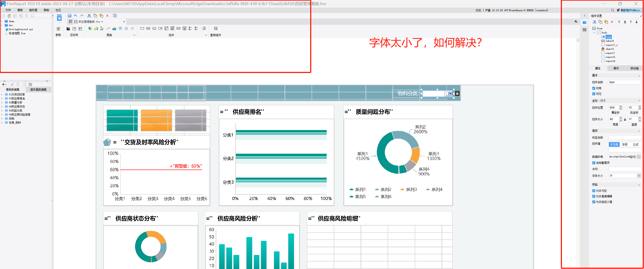This screenshot has width=644, height=269.
Task: Collapse the body node in component tree
Action: tap(594, 33)
